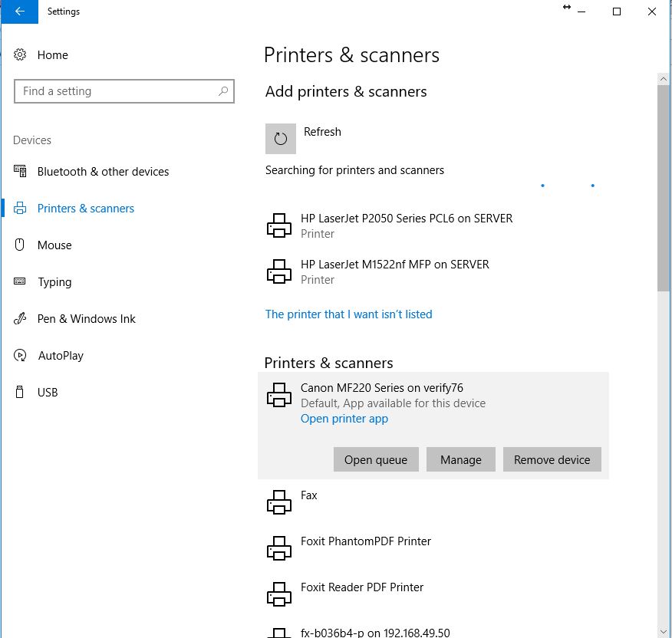Click the search magnifier icon

pyautogui.click(x=223, y=91)
